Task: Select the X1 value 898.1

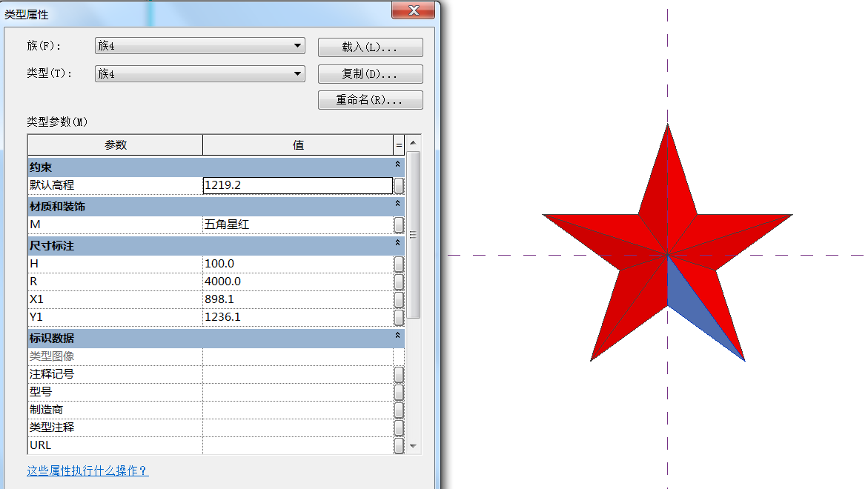Action: (x=298, y=299)
